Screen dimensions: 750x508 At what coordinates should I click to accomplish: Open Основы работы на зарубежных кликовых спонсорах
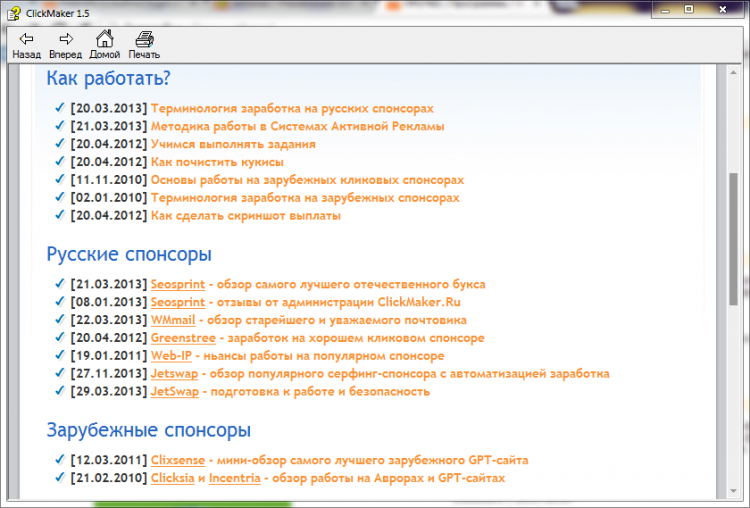(x=307, y=180)
